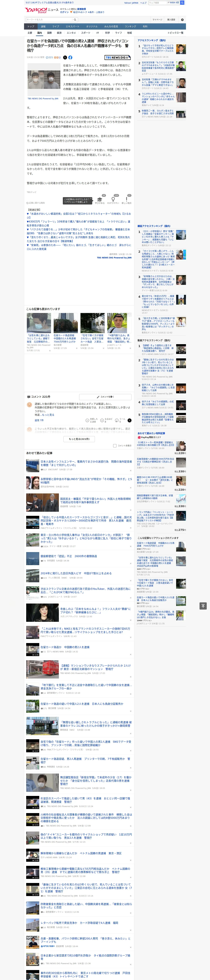Click the keyword search magnifier icon
The height and width of the screenshot is (980, 210).
(75, 20)
